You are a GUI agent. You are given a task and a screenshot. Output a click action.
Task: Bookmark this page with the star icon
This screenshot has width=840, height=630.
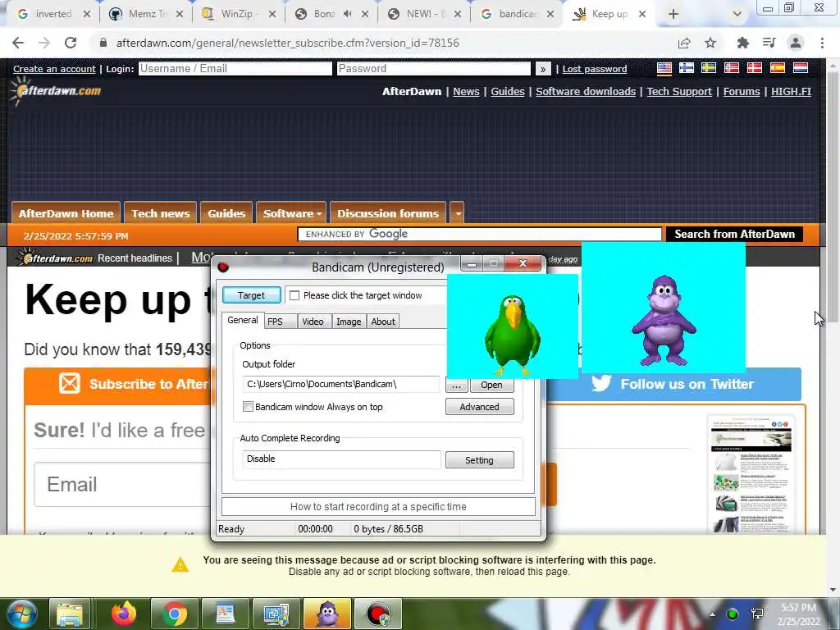(710, 43)
